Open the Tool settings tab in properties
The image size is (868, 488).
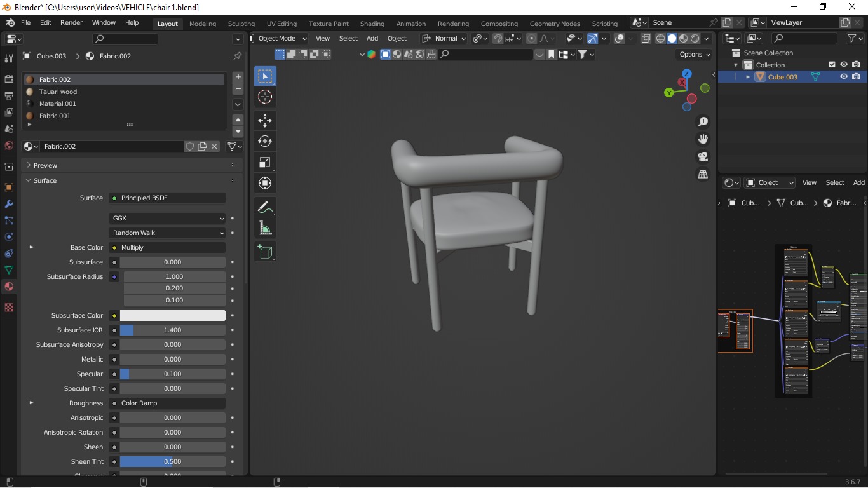pos(9,58)
